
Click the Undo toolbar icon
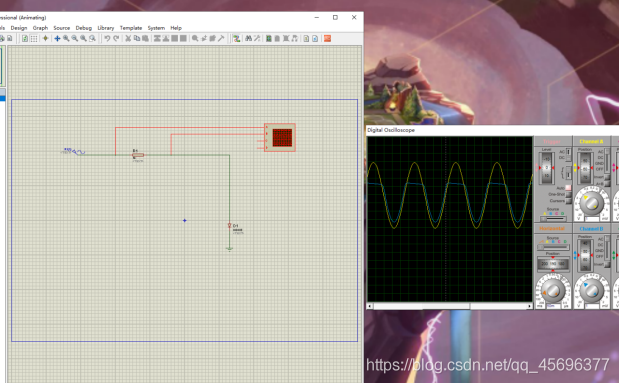click(x=107, y=38)
